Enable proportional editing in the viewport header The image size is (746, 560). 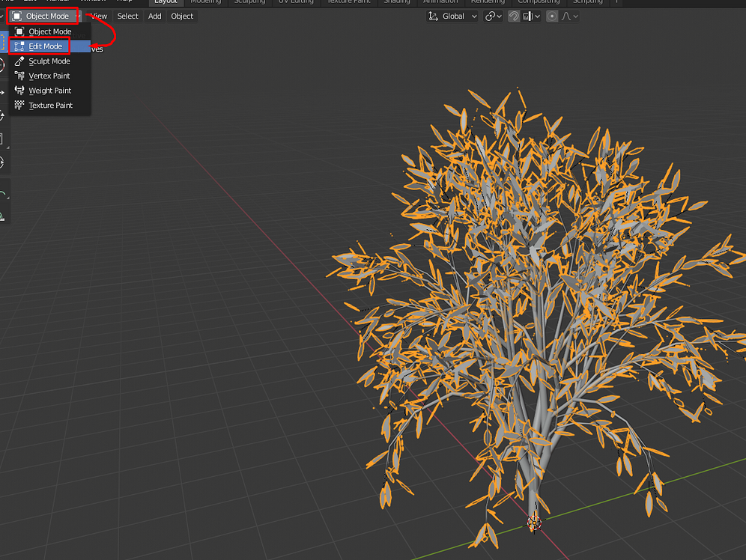pos(551,16)
